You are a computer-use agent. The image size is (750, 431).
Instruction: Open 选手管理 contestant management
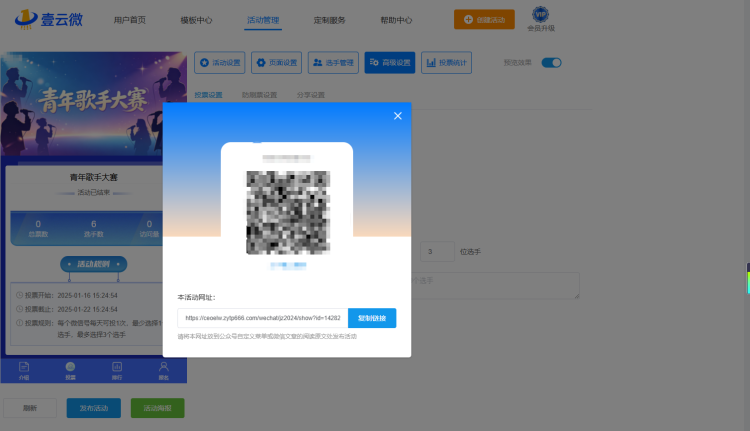[x=333, y=63]
